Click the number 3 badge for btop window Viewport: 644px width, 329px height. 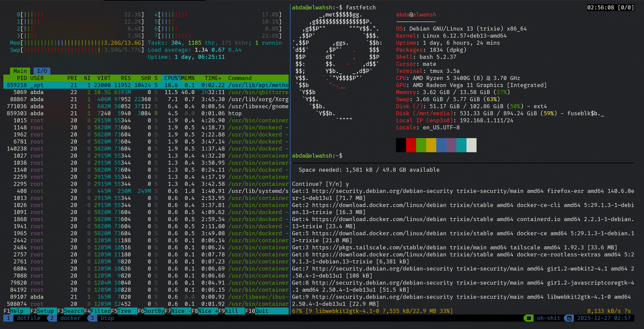[x=92, y=318]
